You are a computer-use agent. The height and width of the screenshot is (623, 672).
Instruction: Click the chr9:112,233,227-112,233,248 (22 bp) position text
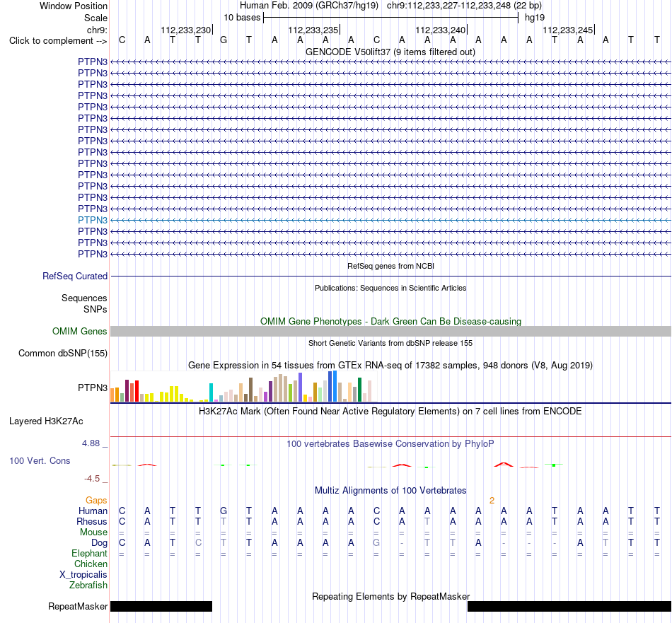[x=464, y=6]
